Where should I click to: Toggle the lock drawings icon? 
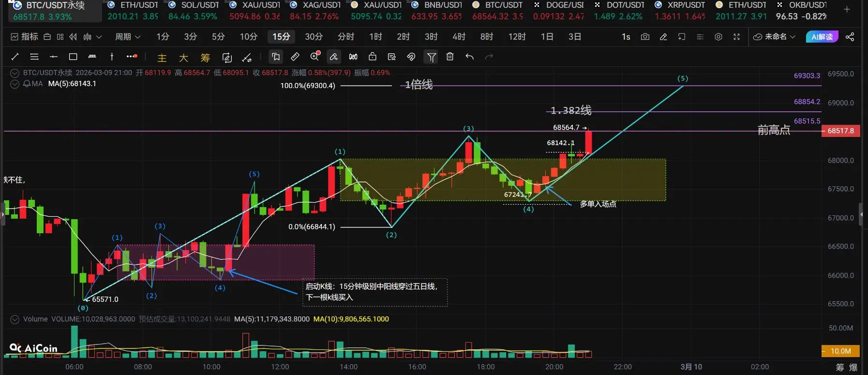click(x=373, y=57)
